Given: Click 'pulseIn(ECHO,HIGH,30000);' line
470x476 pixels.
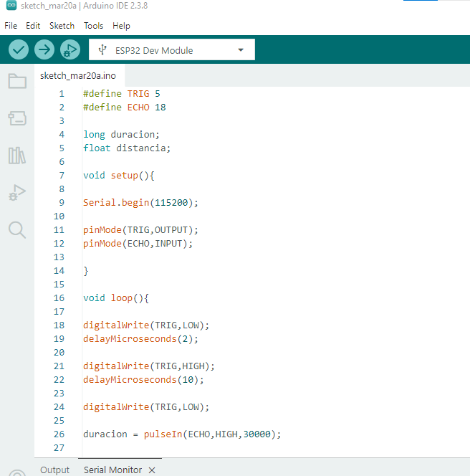Looking at the screenshot, I should [212, 434].
